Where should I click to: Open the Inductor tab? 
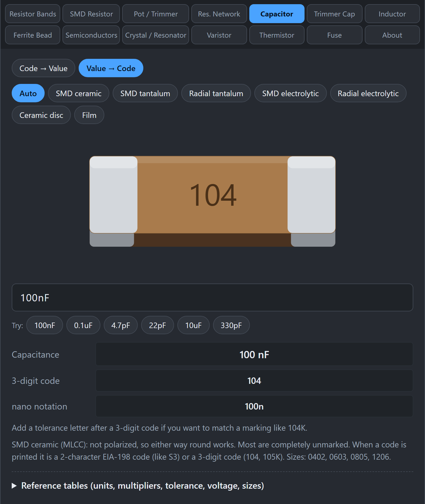click(392, 14)
